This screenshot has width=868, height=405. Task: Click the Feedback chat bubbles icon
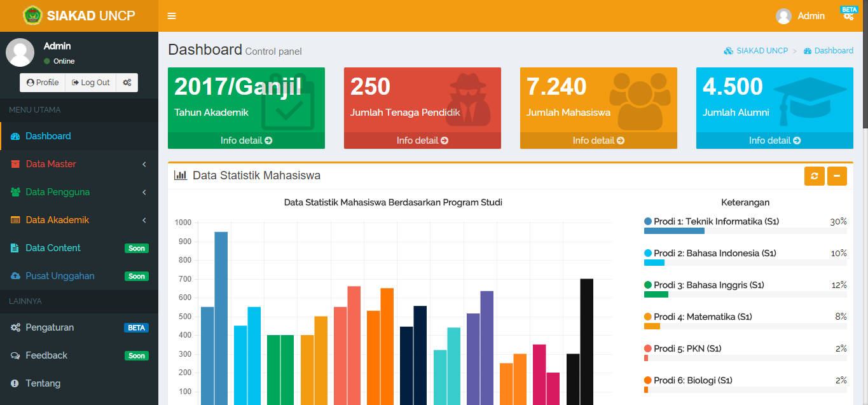(x=15, y=355)
